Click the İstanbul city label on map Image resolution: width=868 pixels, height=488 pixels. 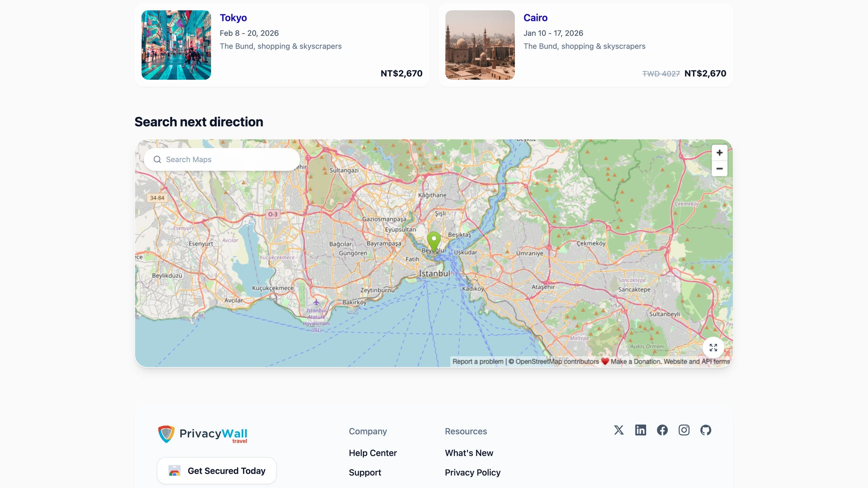coord(434,274)
